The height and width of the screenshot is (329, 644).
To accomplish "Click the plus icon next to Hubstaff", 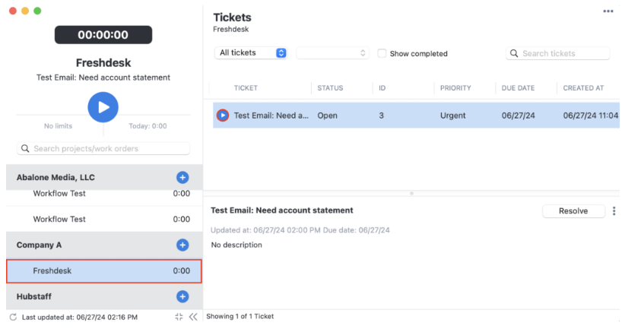I will pyautogui.click(x=182, y=296).
